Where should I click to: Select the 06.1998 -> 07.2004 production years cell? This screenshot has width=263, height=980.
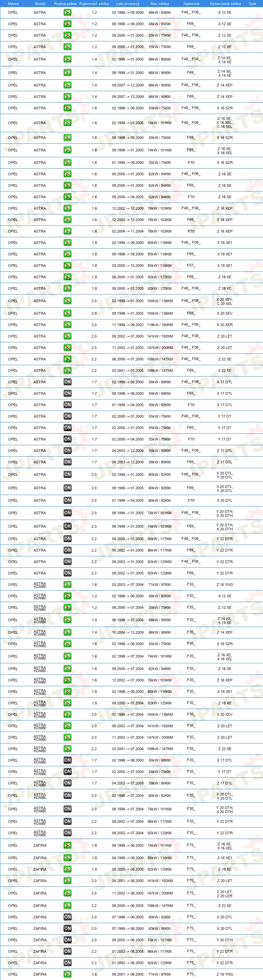point(128,620)
